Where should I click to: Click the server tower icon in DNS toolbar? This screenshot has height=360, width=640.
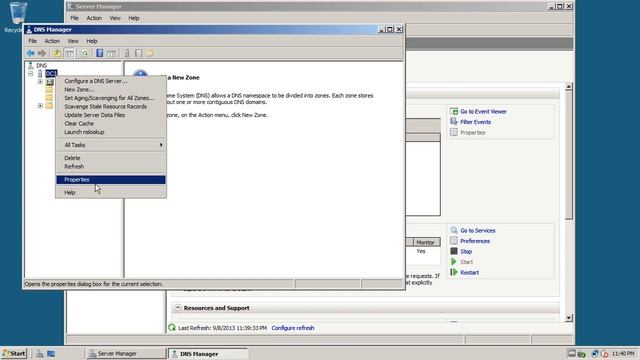(x=127, y=53)
